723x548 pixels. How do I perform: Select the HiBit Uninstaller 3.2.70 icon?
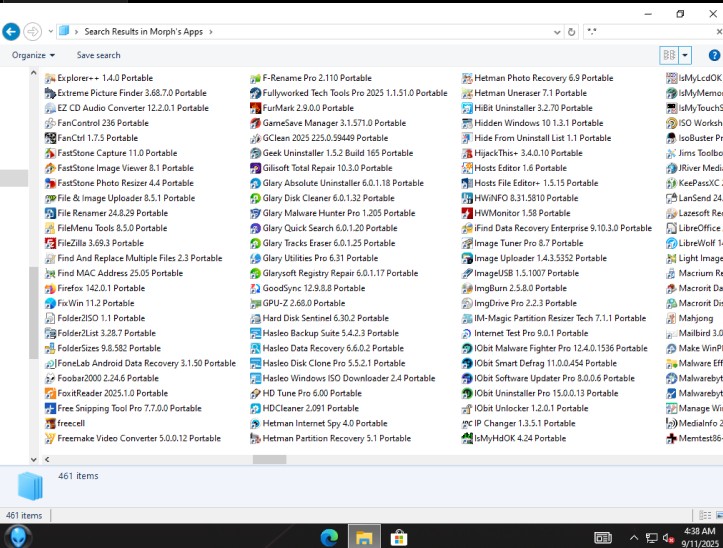467,108
